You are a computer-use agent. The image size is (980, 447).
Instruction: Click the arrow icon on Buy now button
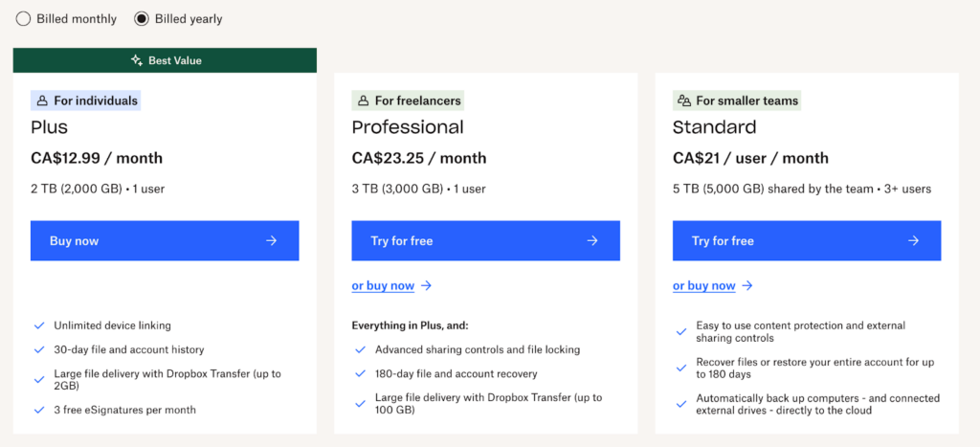click(271, 240)
